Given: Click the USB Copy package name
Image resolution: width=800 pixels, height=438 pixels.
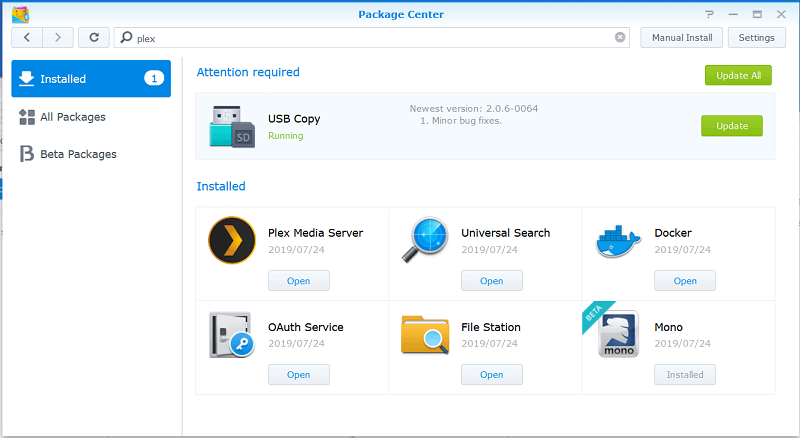Looking at the screenshot, I should tap(294, 119).
